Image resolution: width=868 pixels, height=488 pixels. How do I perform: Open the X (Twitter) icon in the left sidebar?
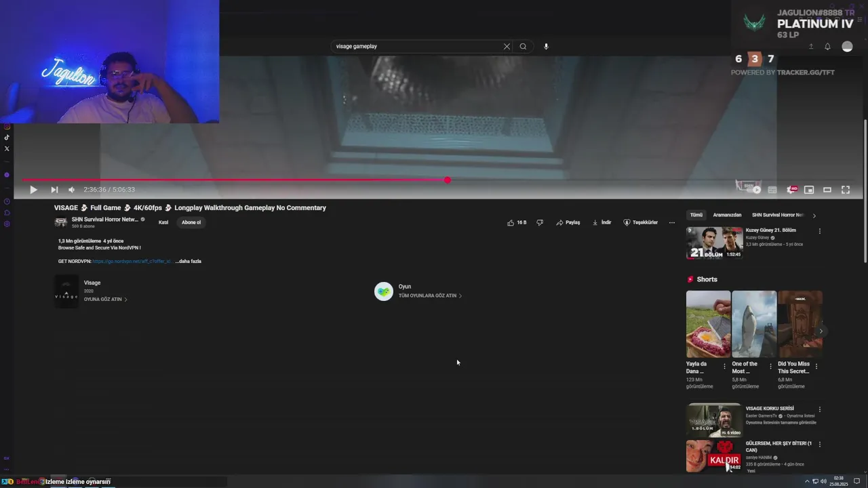pyautogui.click(x=7, y=148)
